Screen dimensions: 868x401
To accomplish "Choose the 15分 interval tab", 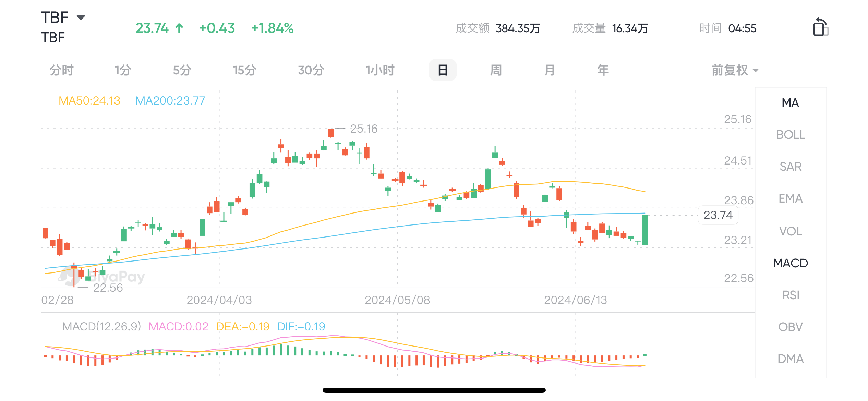I will [x=245, y=70].
